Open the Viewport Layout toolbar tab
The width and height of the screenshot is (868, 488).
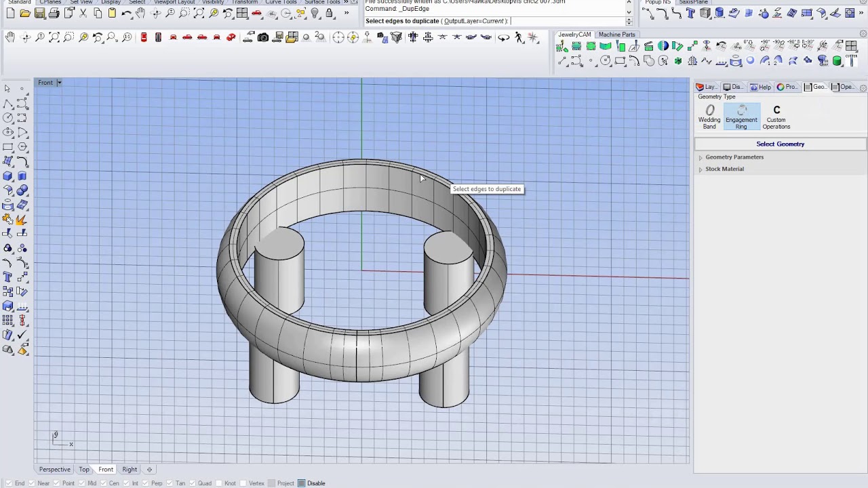(x=174, y=2)
